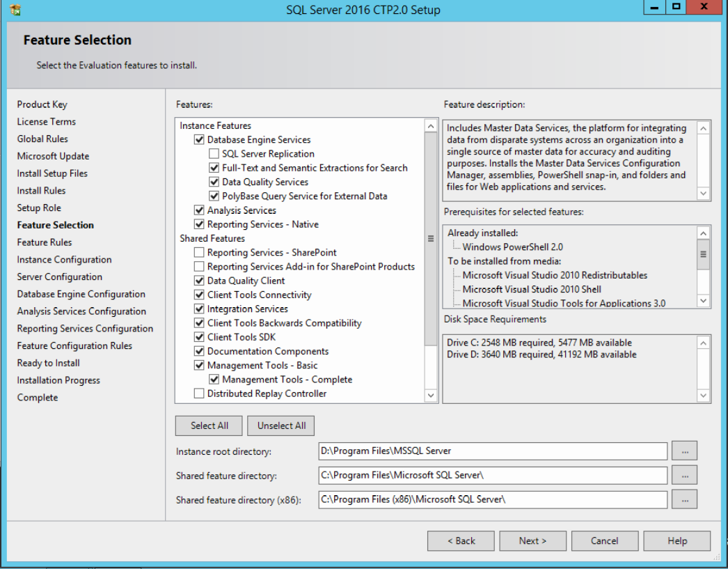Viewport: 728px width, 569px height.
Task: Uncheck Reporting Services - Native
Action: click(199, 224)
